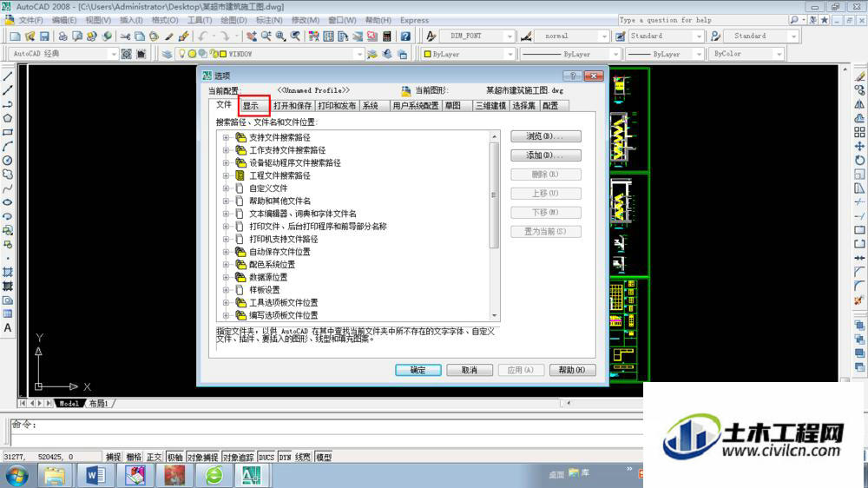Select the Array modify tool
Viewport: 868px width, 488px height.
click(x=859, y=132)
